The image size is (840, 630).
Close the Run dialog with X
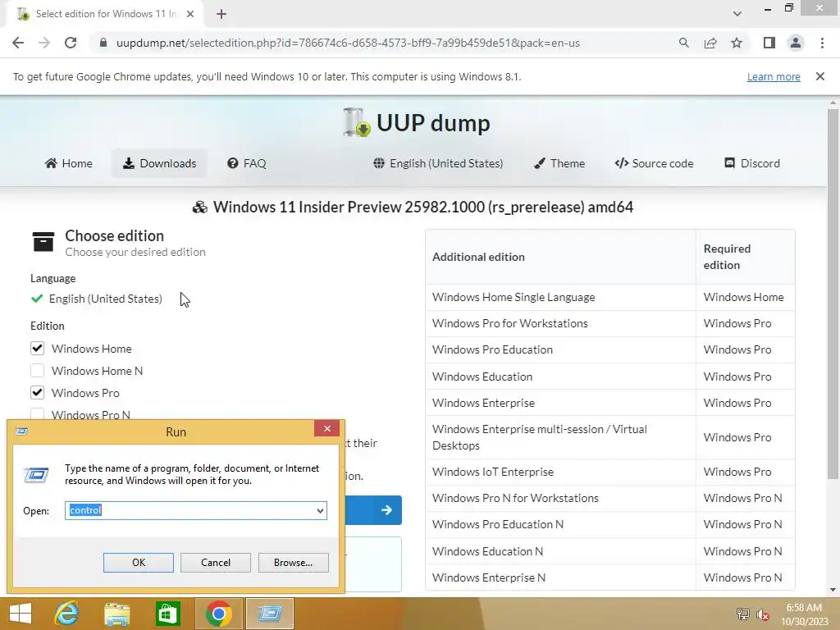pos(326,428)
